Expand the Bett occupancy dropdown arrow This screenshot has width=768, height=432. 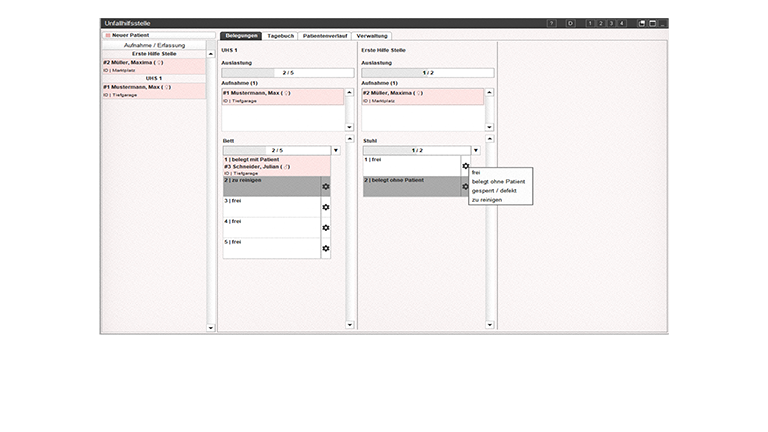(336, 151)
